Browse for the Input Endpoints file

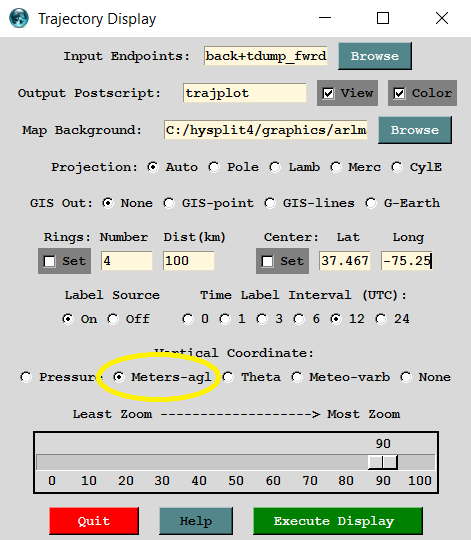375,56
